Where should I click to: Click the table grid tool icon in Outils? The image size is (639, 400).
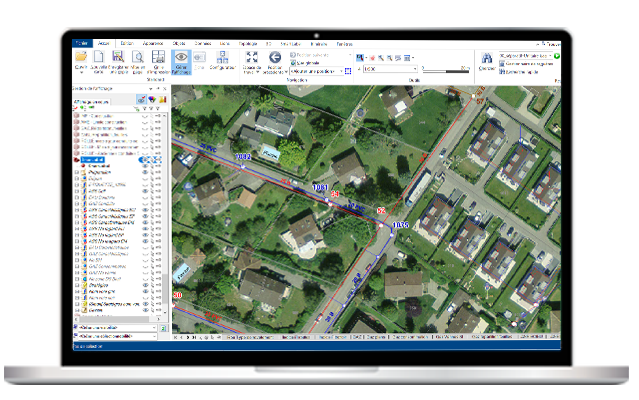pyautogui.click(x=406, y=58)
